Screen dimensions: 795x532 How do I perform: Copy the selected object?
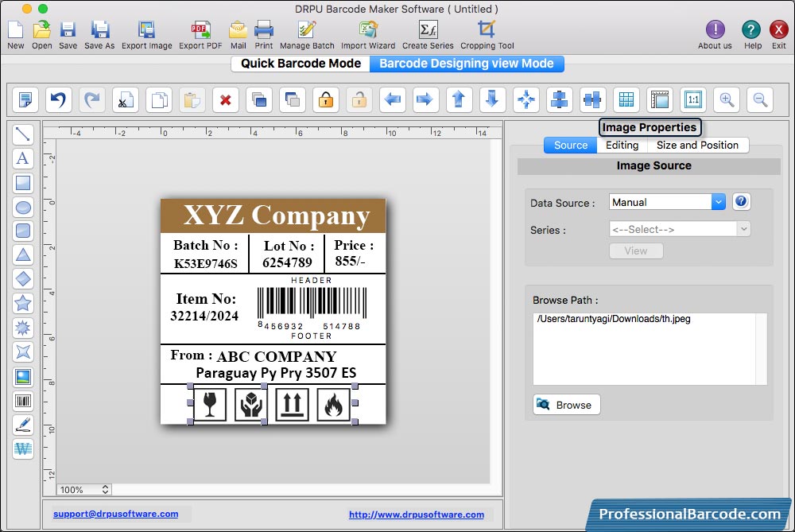(159, 99)
